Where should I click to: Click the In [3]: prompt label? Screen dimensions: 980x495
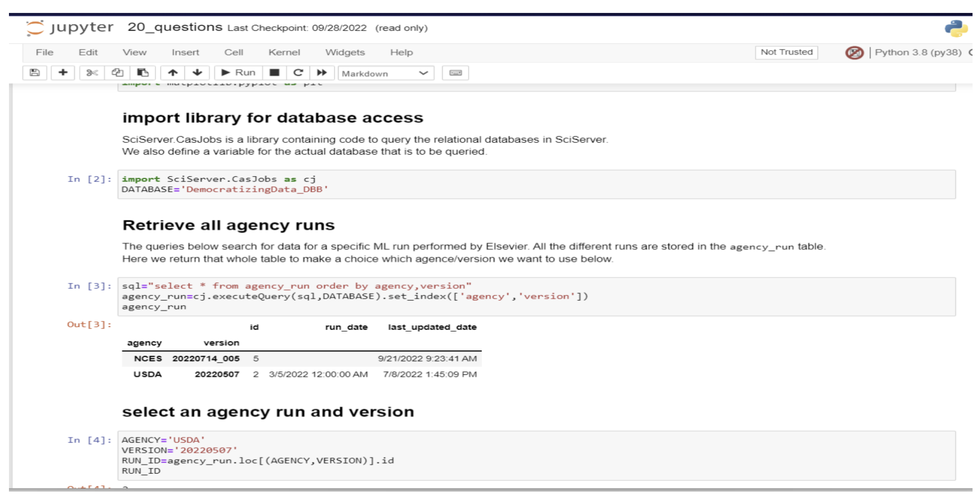click(89, 286)
